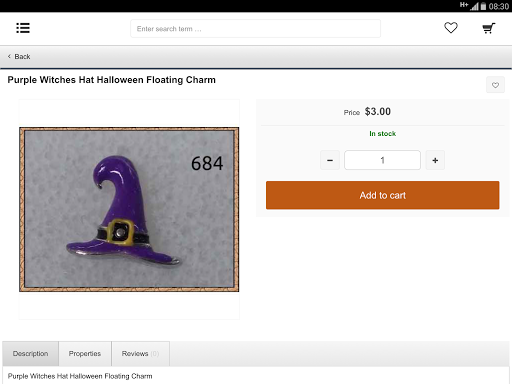
Task: Switch to the Properties tab
Action: (x=85, y=354)
